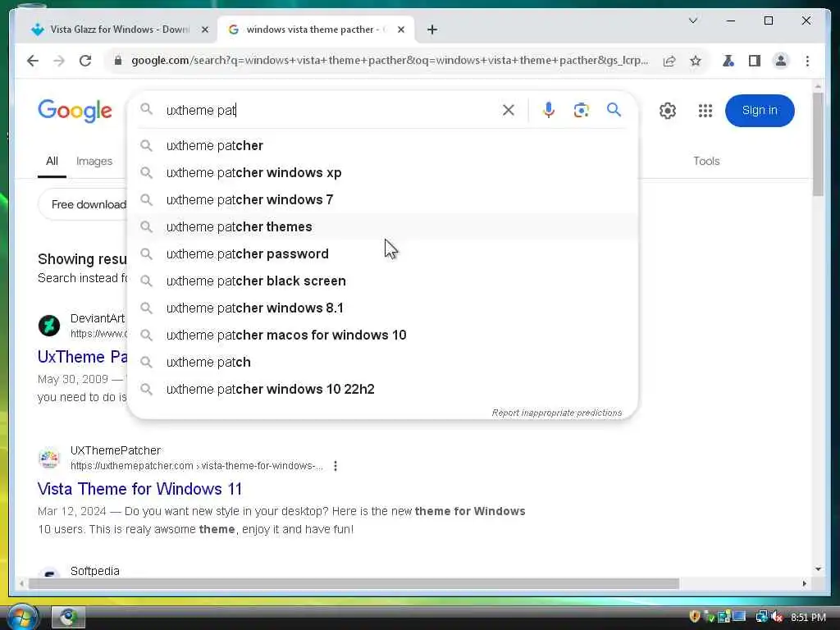Open Google apps grid

[705, 111]
